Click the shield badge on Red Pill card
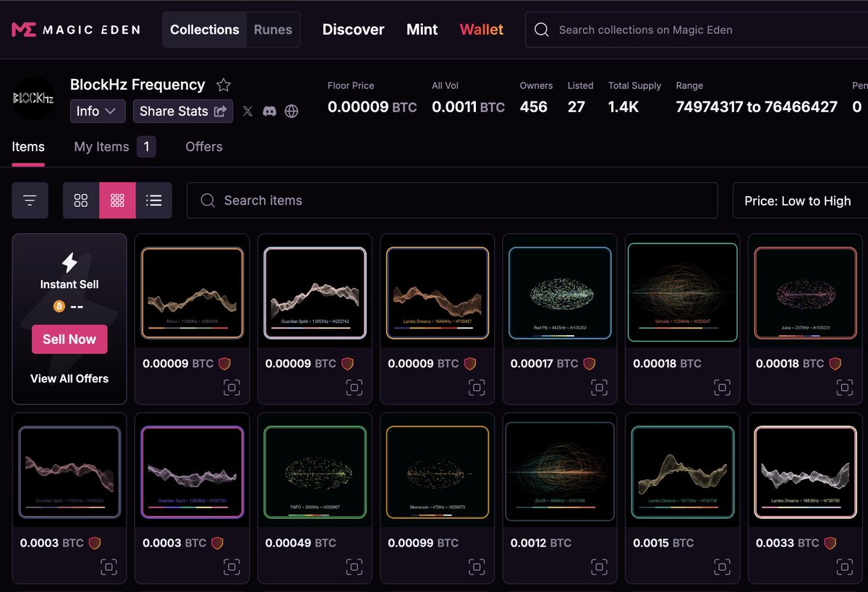 (590, 363)
